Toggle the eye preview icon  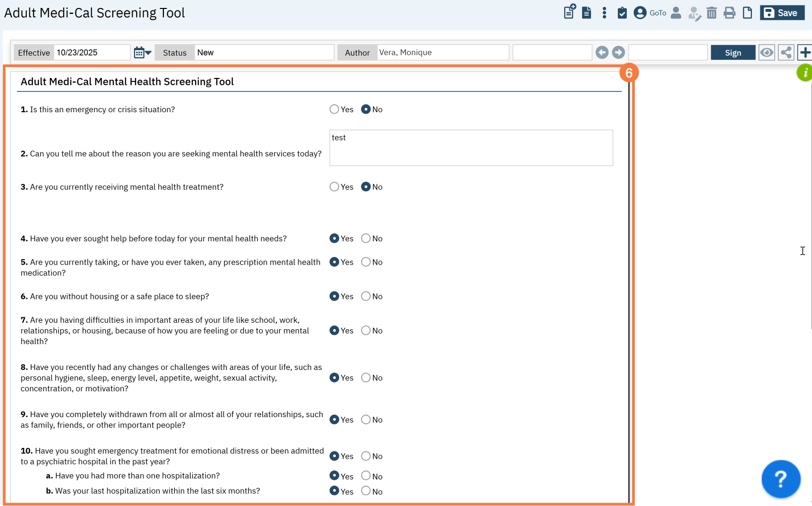click(766, 53)
